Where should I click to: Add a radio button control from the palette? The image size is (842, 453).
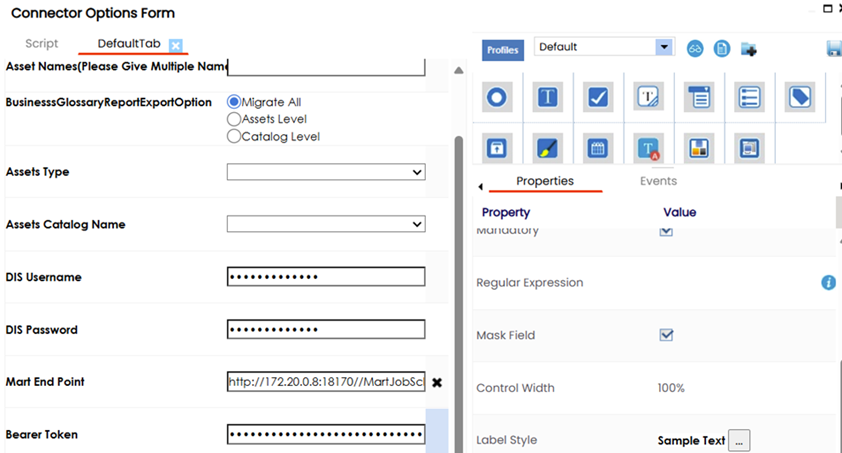(497, 97)
